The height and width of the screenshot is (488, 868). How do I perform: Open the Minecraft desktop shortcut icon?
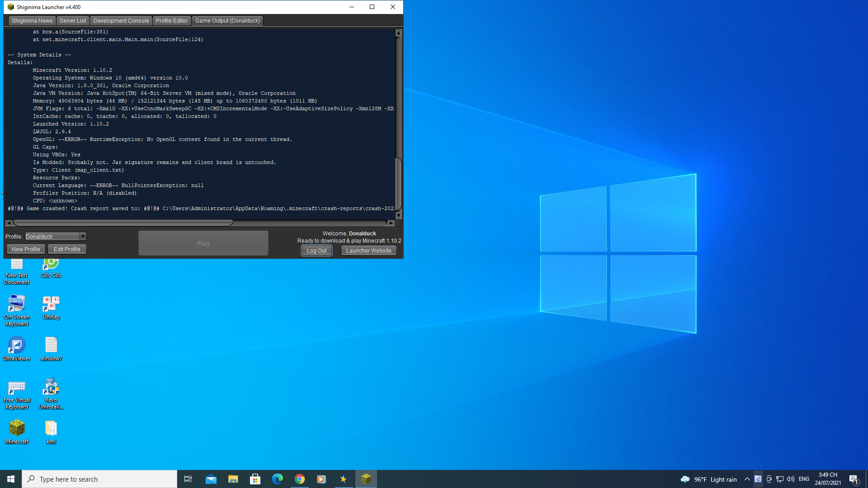click(x=17, y=428)
